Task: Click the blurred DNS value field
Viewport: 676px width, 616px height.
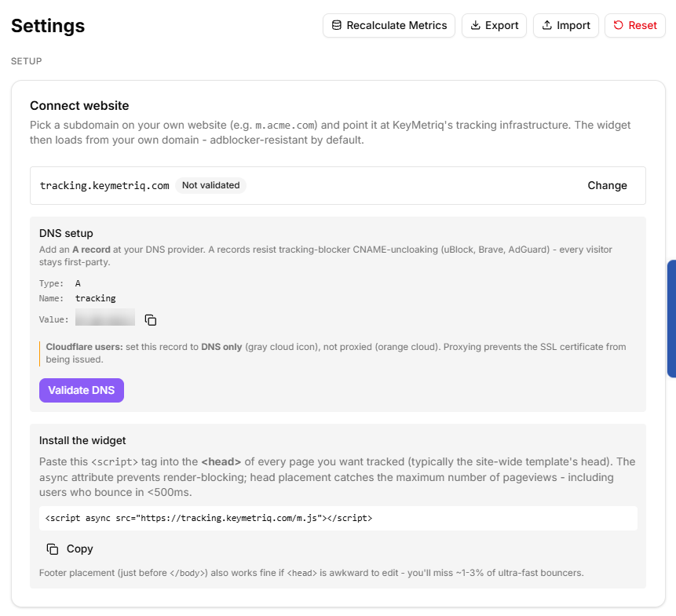Action: pos(105,318)
